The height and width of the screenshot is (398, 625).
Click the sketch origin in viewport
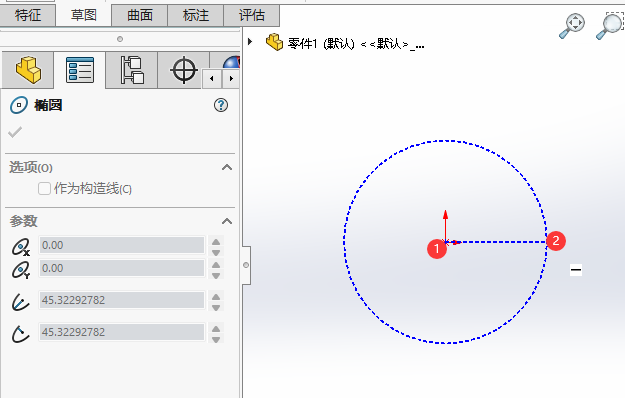click(446, 242)
